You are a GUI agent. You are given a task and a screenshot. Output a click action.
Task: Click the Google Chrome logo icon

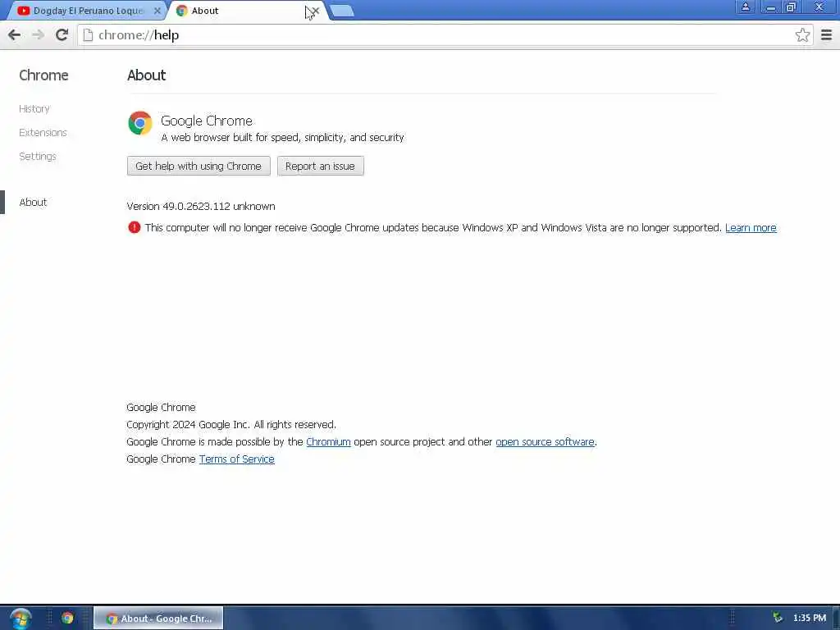point(139,123)
